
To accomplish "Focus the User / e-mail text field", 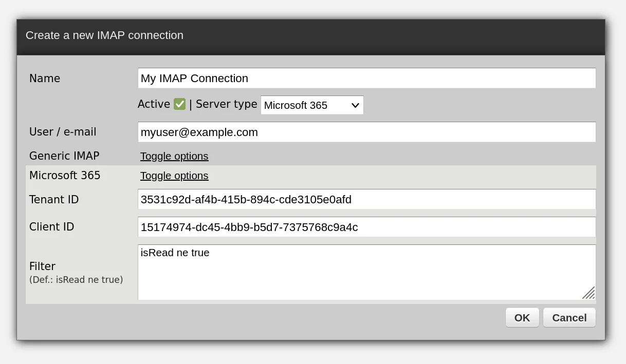I will [366, 132].
